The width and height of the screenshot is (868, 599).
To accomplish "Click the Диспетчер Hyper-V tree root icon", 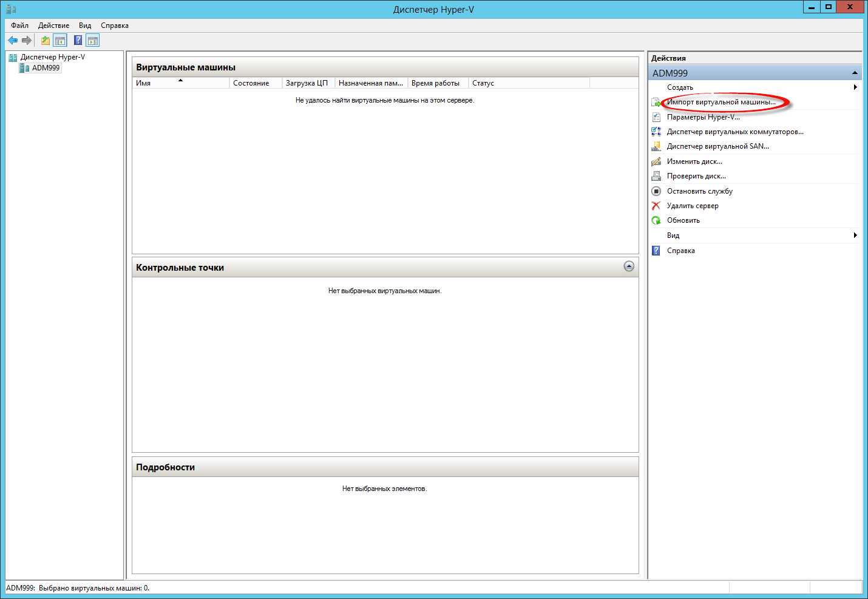I will click(x=13, y=58).
